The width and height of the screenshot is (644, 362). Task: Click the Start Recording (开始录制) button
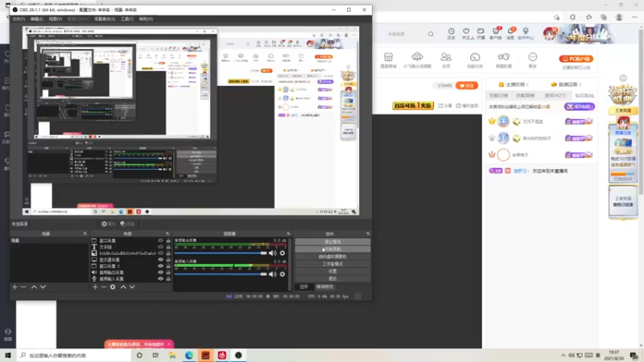pos(332,249)
